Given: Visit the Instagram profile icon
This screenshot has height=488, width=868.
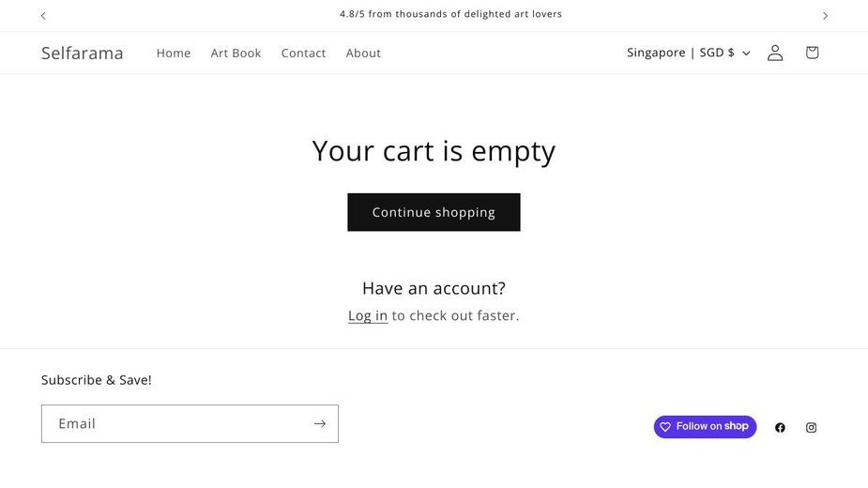Looking at the screenshot, I should [x=811, y=427].
